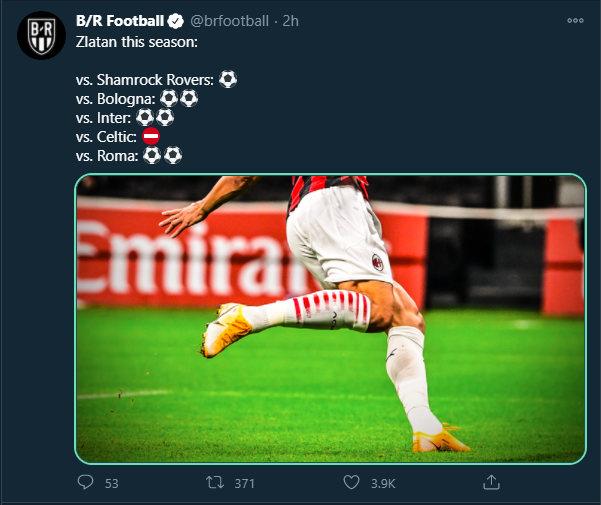Click the soccer balls next to Roma
601x505 pixels.
[163, 155]
